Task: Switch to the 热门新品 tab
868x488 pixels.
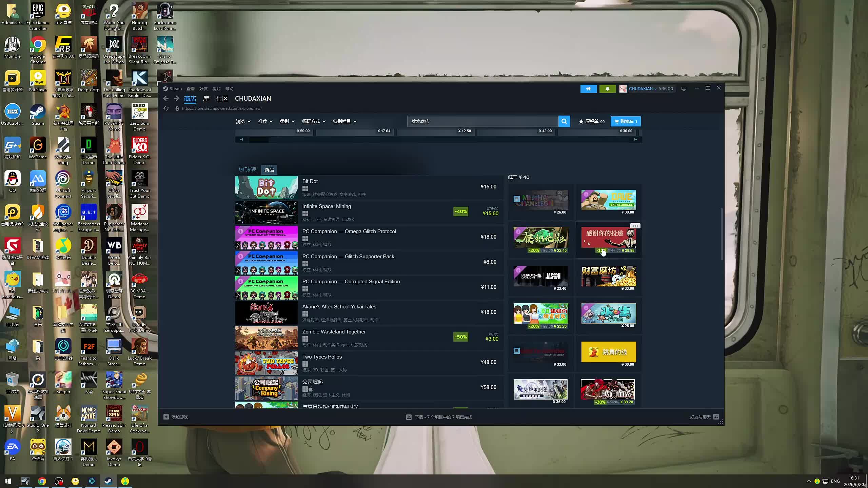Action: click(247, 169)
